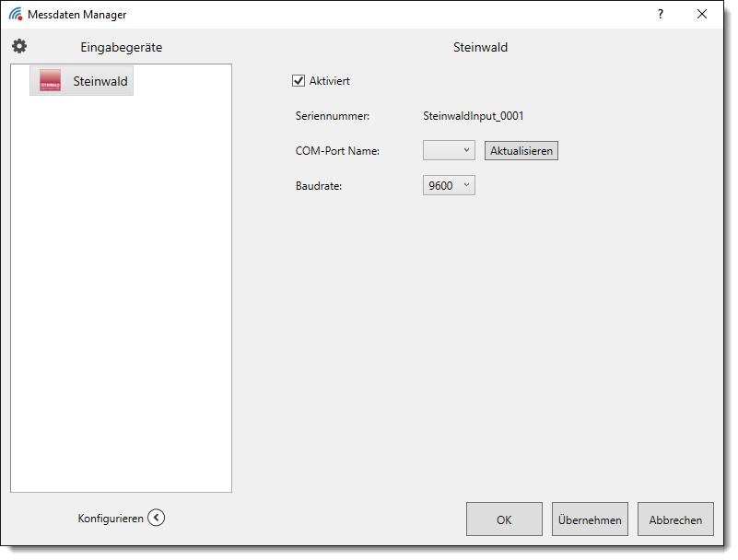Click the Steinwald heading in settings pane
Viewport: 738px width, 560px height.
tap(480, 47)
